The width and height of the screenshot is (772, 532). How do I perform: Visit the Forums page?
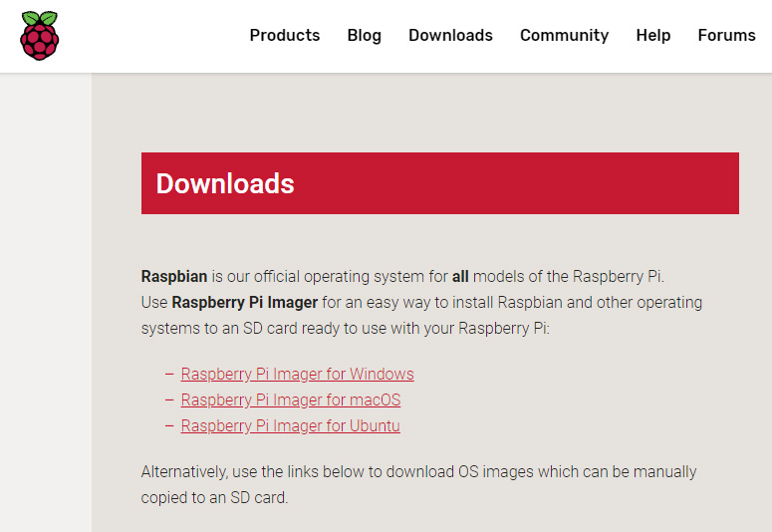pos(726,36)
